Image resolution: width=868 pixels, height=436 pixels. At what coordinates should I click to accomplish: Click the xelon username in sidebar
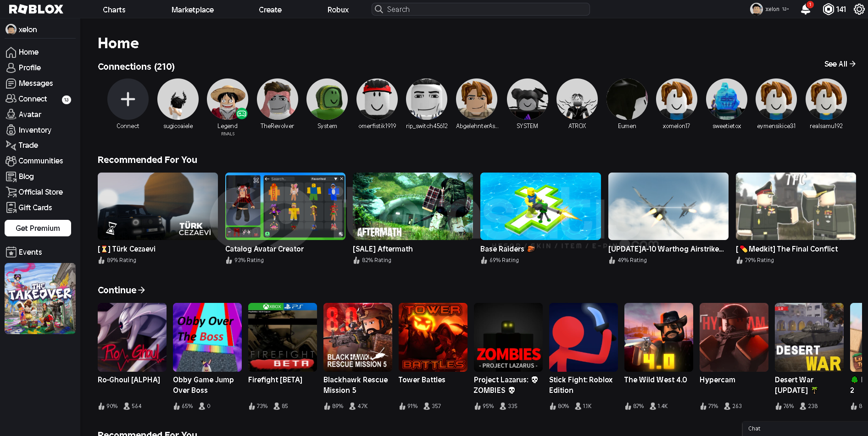(x=28, y=30)
